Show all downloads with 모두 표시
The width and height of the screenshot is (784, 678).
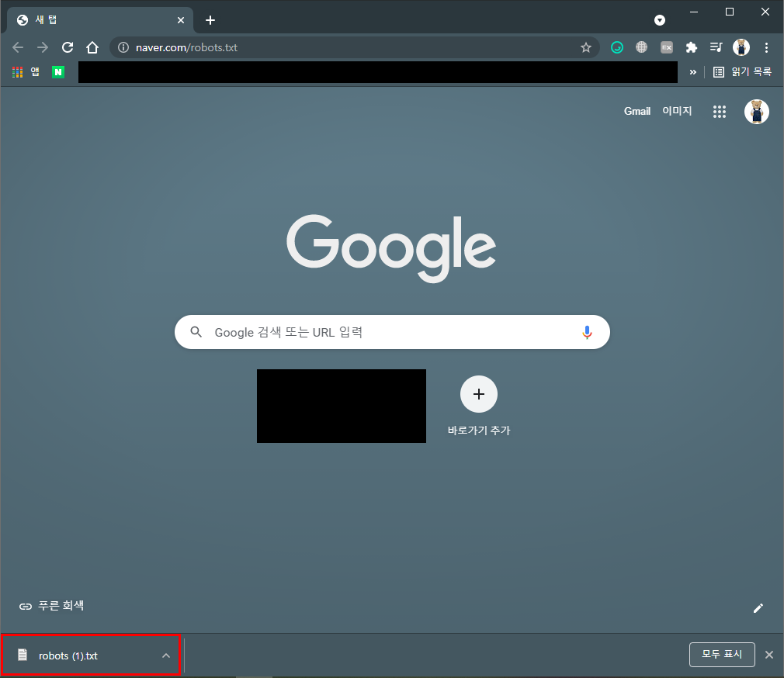[721, 655]
